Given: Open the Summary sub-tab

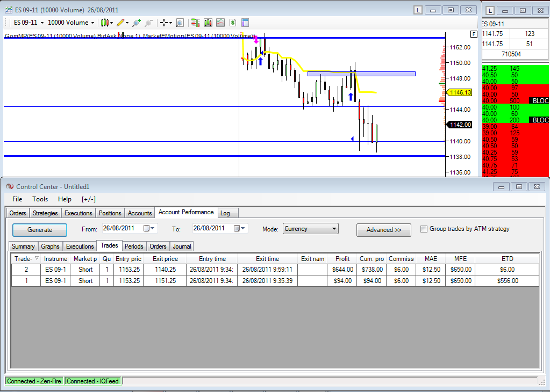Looking at the screenshot, I should coord(23,246).
